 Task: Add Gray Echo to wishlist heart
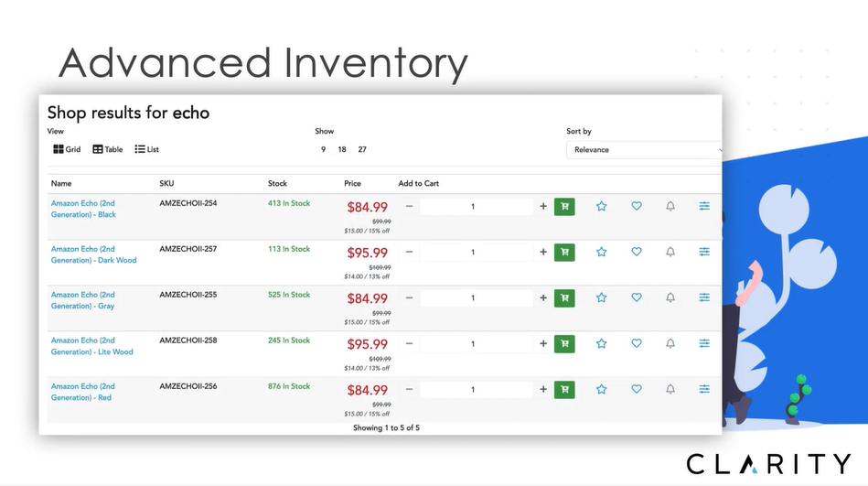pyautogui.click(x=637, y=298)
